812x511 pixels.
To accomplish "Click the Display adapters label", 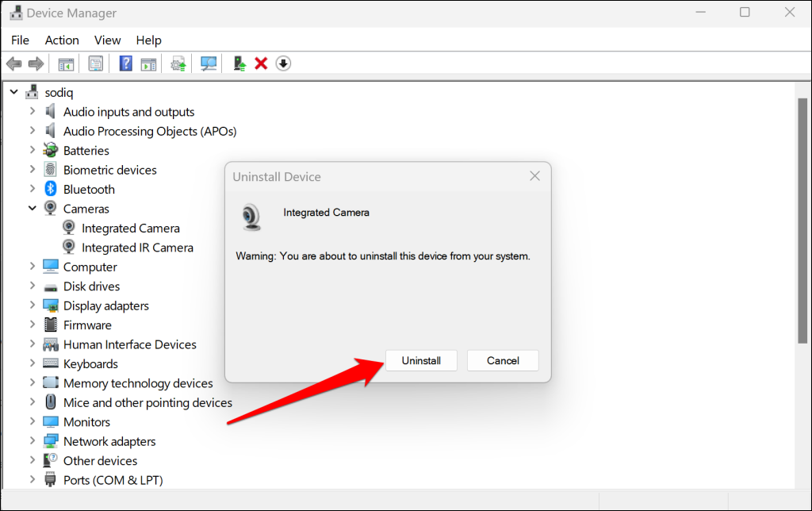I will coord(105,305).
